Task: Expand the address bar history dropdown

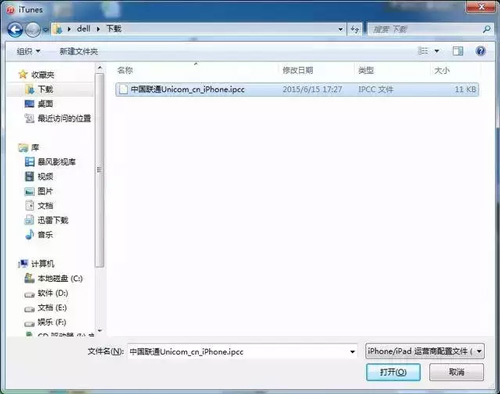Action: [x=340, y=29]
